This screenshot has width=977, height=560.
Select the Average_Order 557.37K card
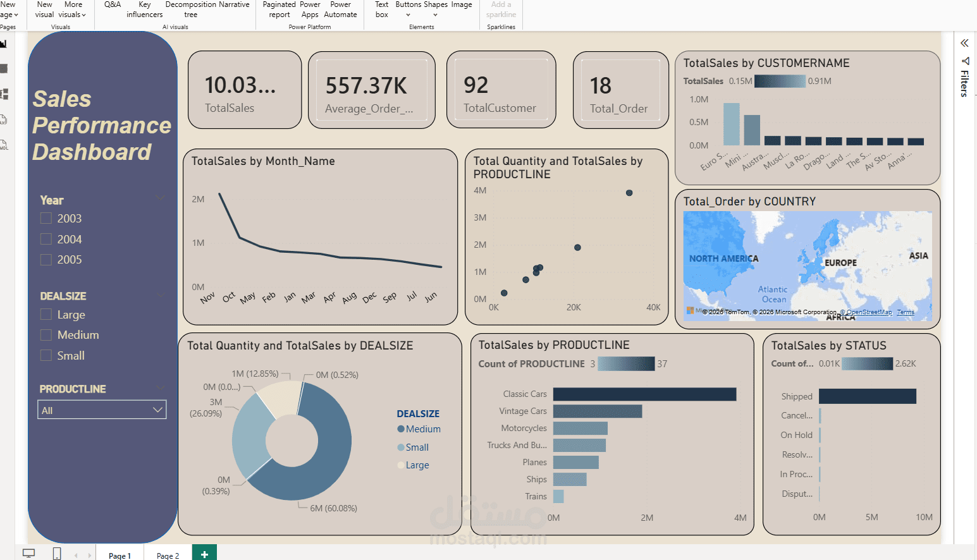pyautogui.click(x=372, y=90)
